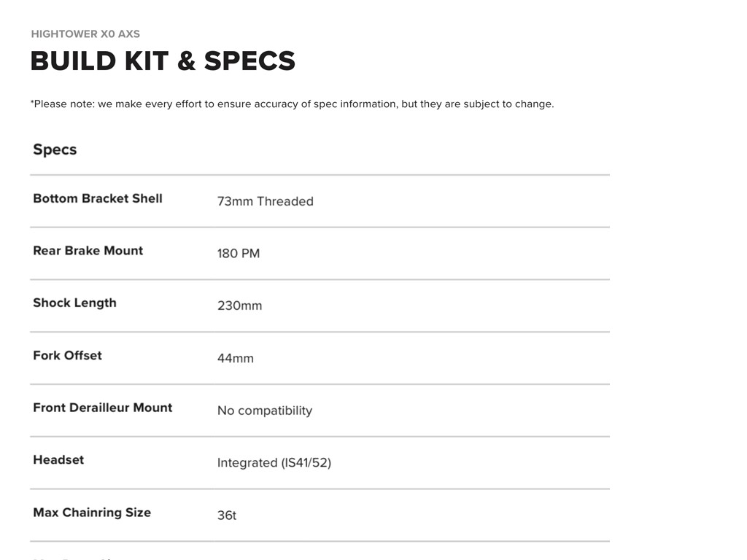Viewport: 747px width, 560px height.
Task: Click the BUILD KIT & SPECS heading
Action: (163, 61)
